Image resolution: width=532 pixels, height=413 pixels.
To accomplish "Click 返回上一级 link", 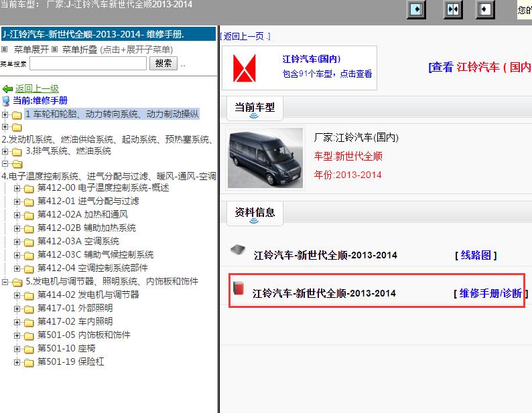I will coord(37,89).
